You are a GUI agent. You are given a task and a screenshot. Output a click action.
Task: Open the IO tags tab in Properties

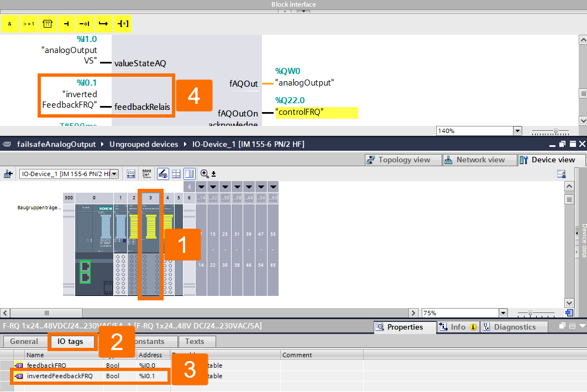72,341
